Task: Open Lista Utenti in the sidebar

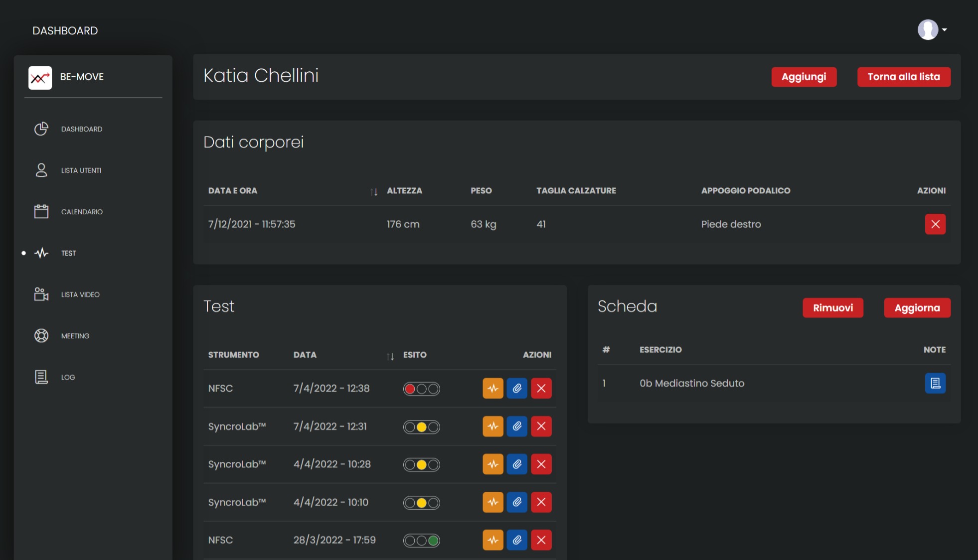Action: (81, 170)
